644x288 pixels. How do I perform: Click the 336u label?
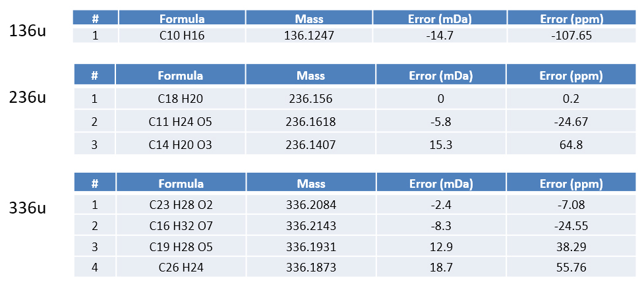[x=28, y=208]
